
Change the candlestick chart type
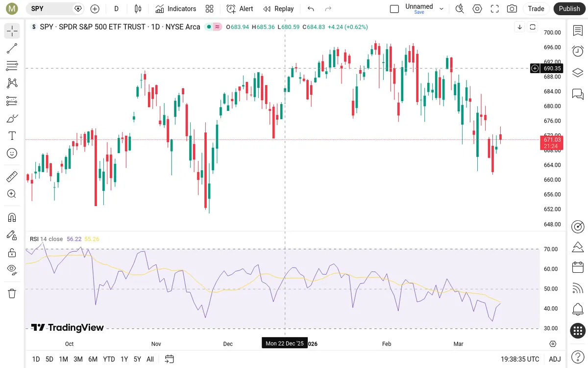tap(138, 8)
